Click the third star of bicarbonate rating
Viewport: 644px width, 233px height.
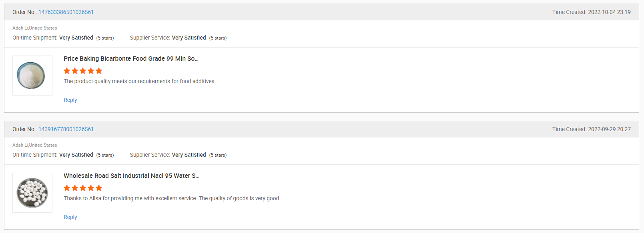(x=83, y=71)
